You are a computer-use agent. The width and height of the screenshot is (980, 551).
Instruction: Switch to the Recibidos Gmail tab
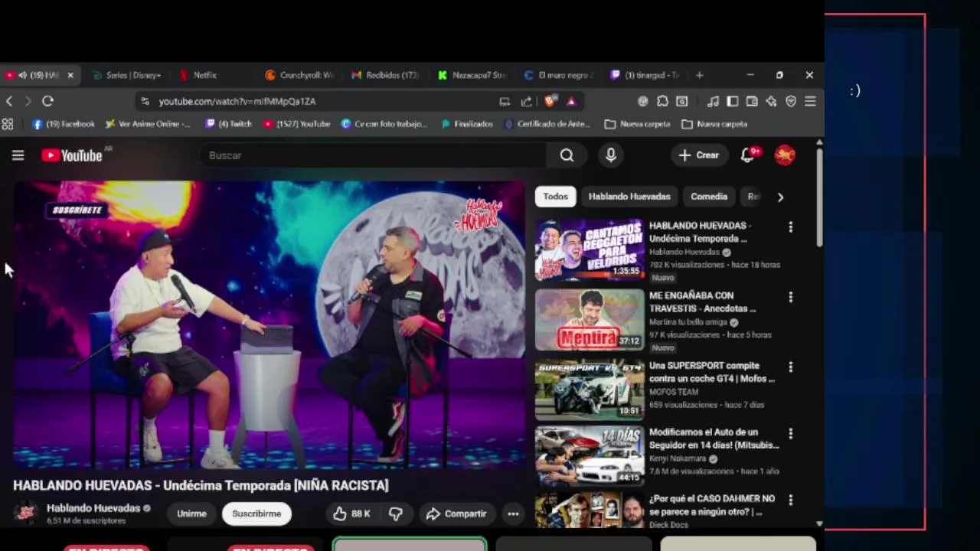(385, 75)
